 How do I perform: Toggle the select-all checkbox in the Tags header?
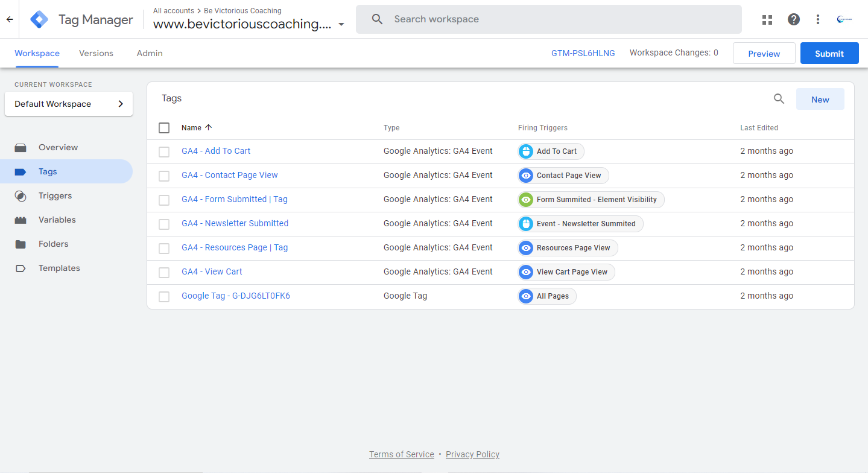click(x=164, y=127)
